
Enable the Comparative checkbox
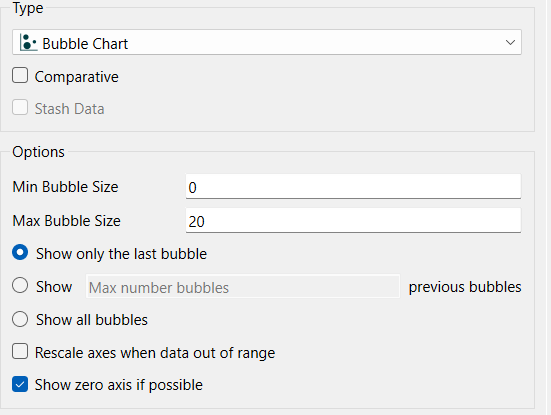[x=20, y=76]
